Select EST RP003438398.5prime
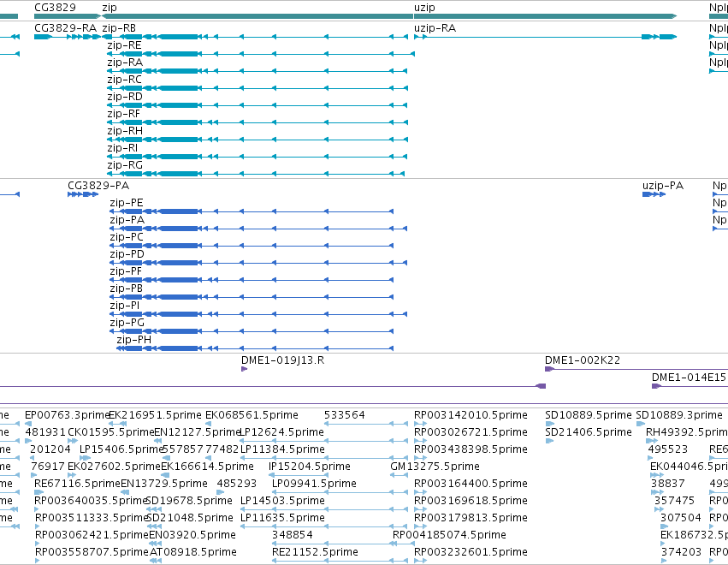The image size is (728, 565). point(471,449)
